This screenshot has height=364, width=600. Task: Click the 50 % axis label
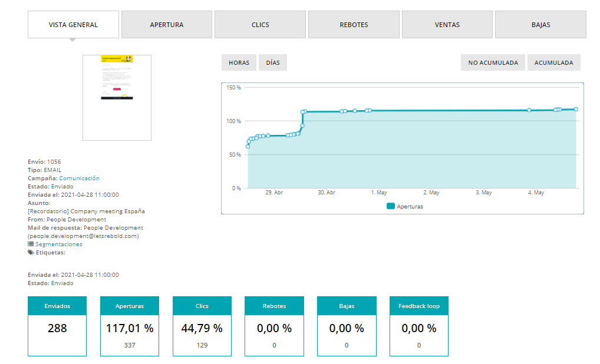click(x=235, y=155)
